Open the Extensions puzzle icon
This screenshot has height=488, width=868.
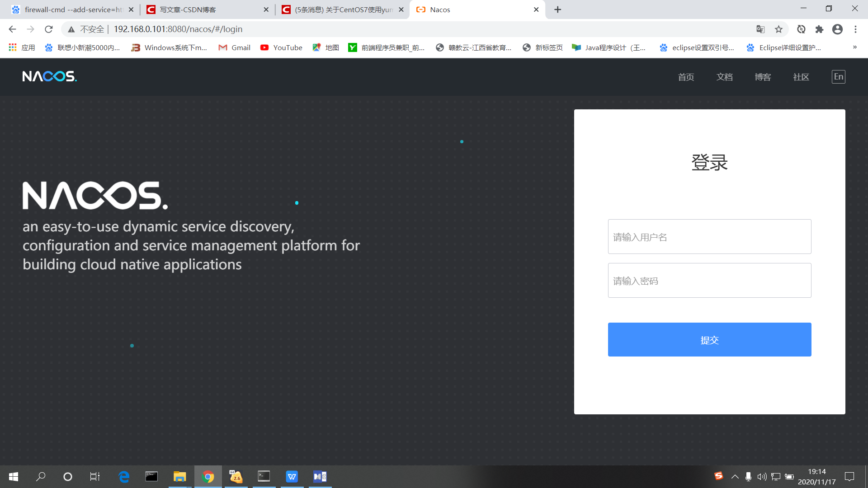[x=819, y=29]
